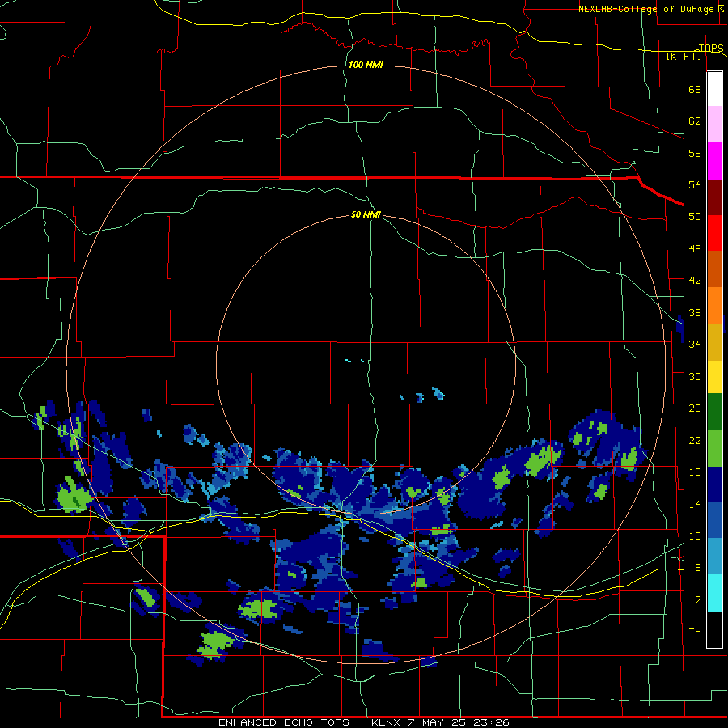Click the "TH" legend label
Screen dimensions: 728x728
695,632
